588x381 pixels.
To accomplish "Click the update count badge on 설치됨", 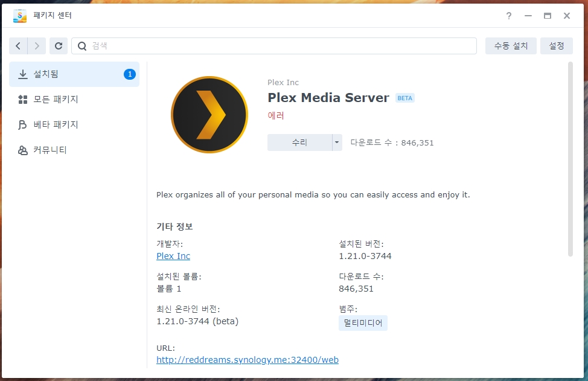I will pos(130,74).
